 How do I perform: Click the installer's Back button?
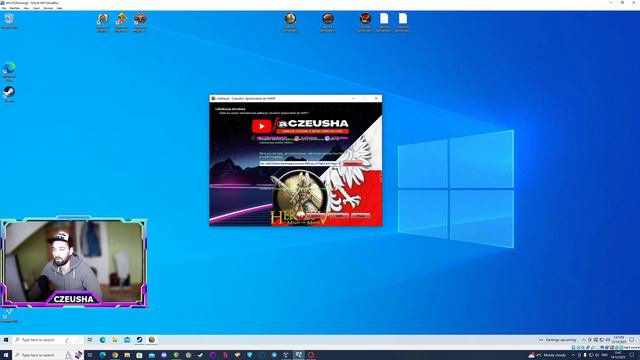coord(315,216)
